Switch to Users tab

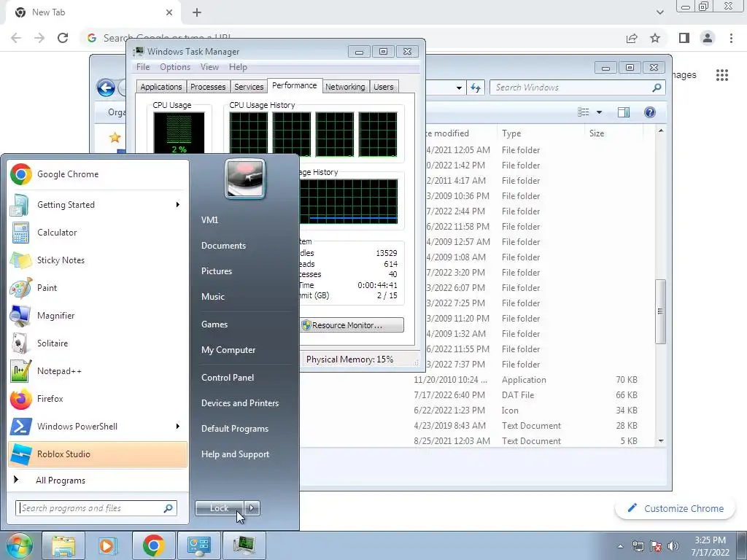(384, 87)
